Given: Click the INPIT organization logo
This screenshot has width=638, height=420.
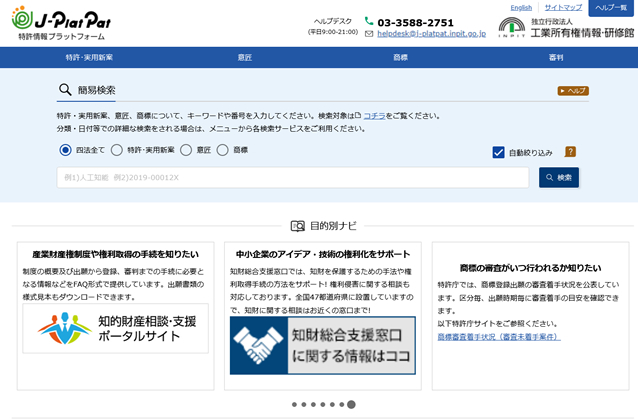Looking at the screenshot, I should 511,27.
